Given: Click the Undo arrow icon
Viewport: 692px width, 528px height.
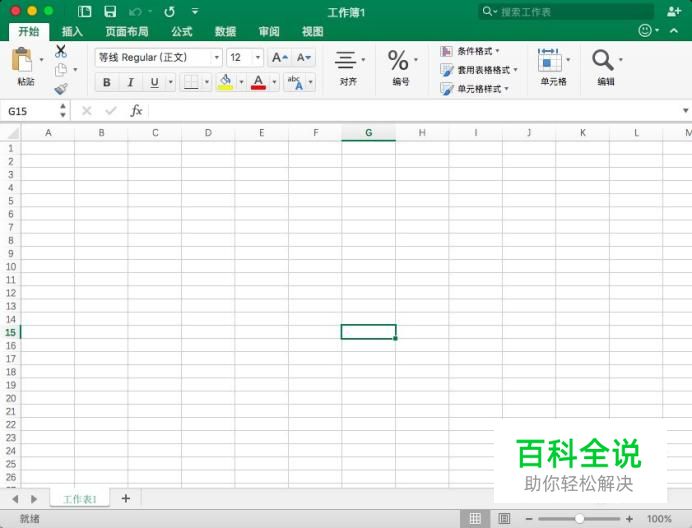Looking at the screenshot, I should click(135, 11).
